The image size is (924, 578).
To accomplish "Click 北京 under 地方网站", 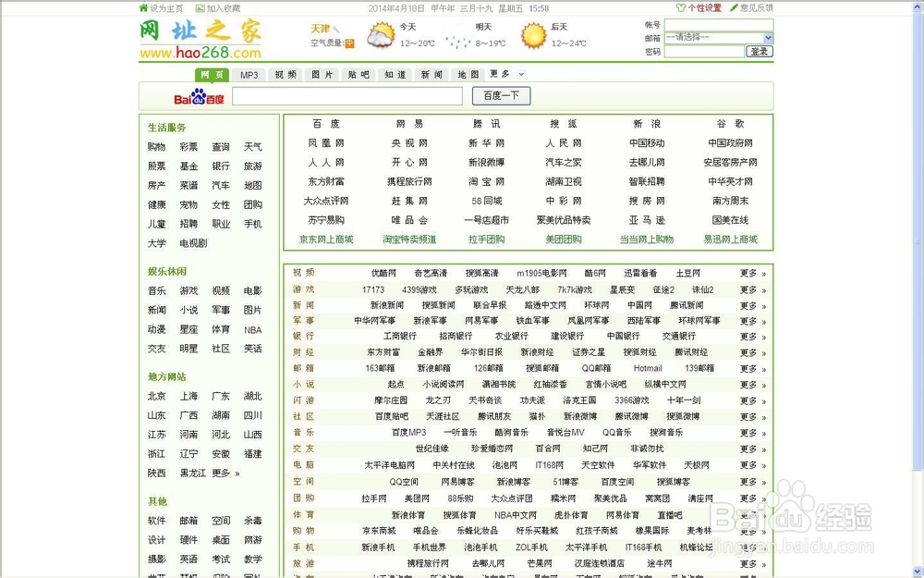I will (x=157, y=397).
